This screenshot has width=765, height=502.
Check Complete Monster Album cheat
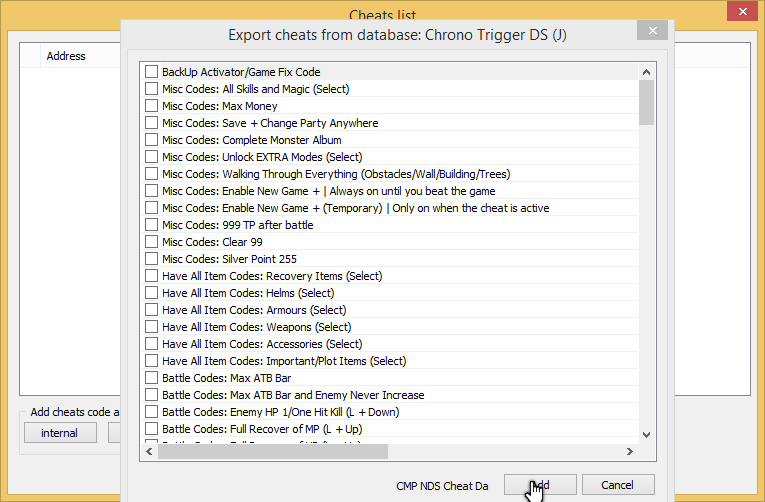click(151, 140)
